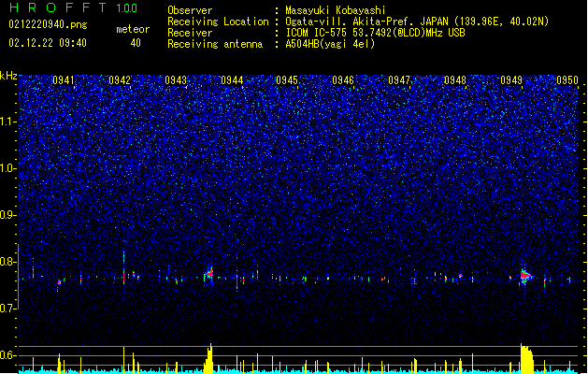The image size is (588, 374).
Task: Click the bright meteor echo near 0949
Action: click(525, 276)
